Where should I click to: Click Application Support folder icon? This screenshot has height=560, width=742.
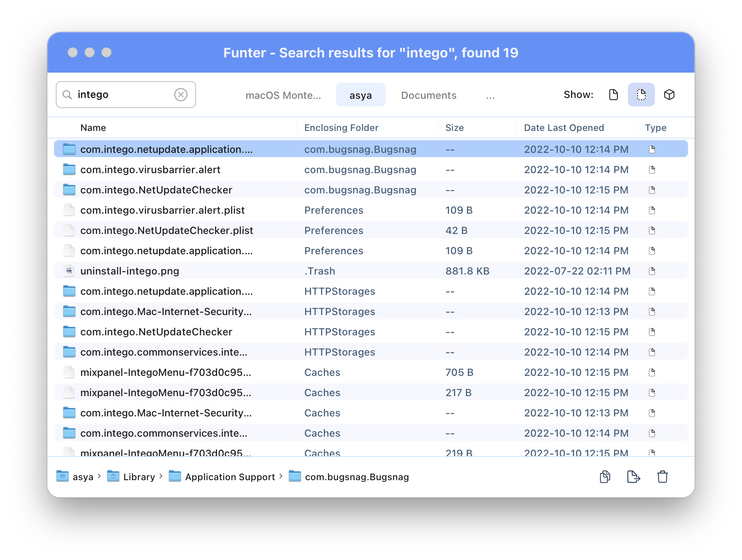(x=175, y=476)
